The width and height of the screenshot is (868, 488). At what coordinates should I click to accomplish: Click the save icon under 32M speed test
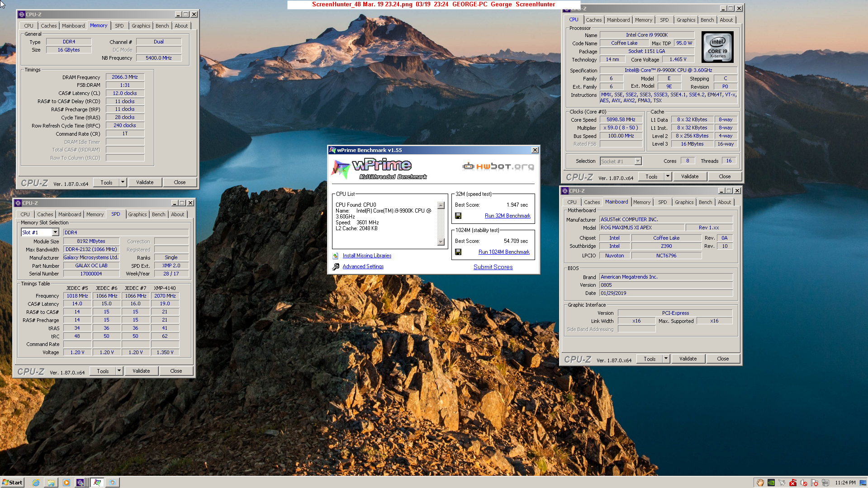tap(458, 216)
